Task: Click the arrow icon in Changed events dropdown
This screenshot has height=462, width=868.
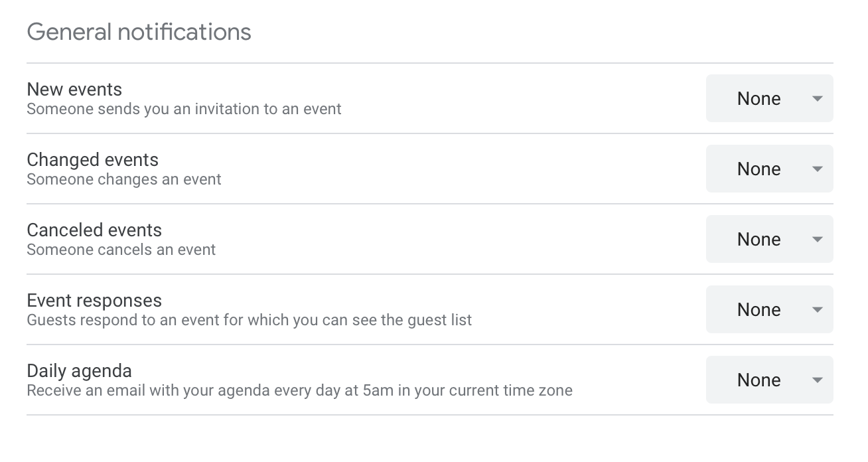Action: click(x=818, y=169)
